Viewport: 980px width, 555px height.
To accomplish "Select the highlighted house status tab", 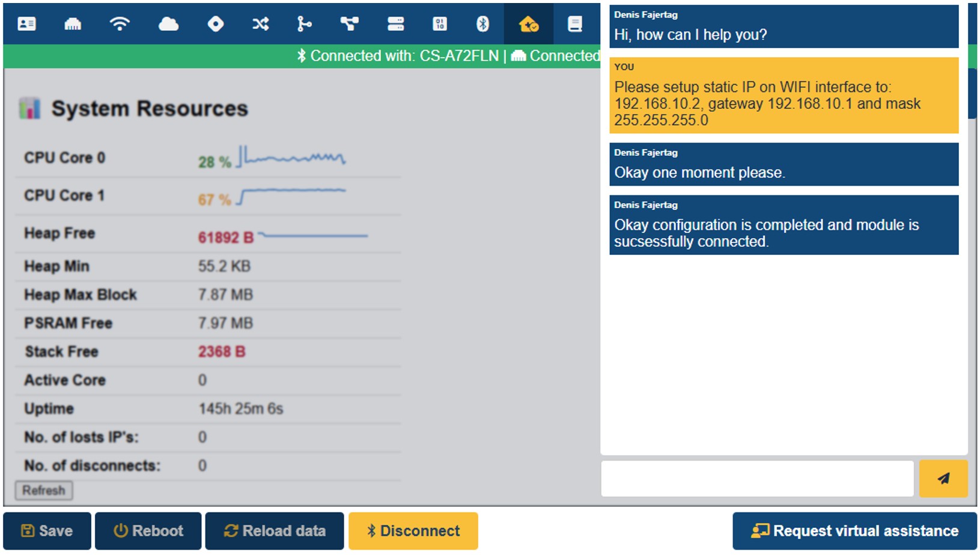I will point(529,24).
